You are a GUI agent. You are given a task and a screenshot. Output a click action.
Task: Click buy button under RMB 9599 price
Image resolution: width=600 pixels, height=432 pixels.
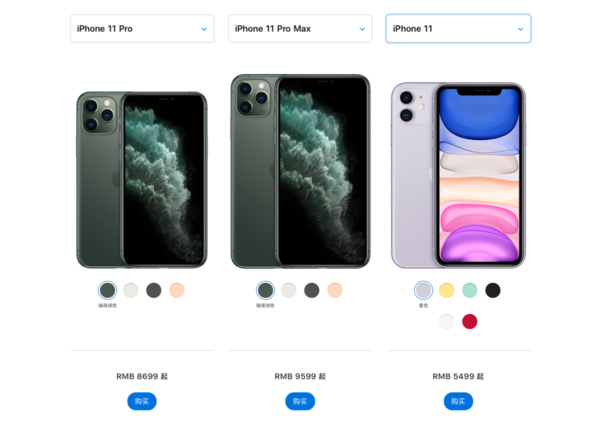click(300, 401)
